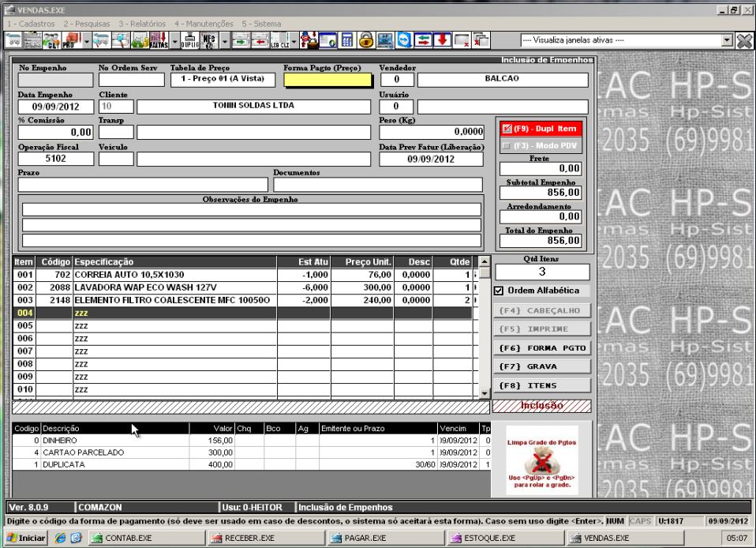756x548 pixels.
Task: Click the shopping cart icon at toolbar start
Action: [x=13, y=40]
